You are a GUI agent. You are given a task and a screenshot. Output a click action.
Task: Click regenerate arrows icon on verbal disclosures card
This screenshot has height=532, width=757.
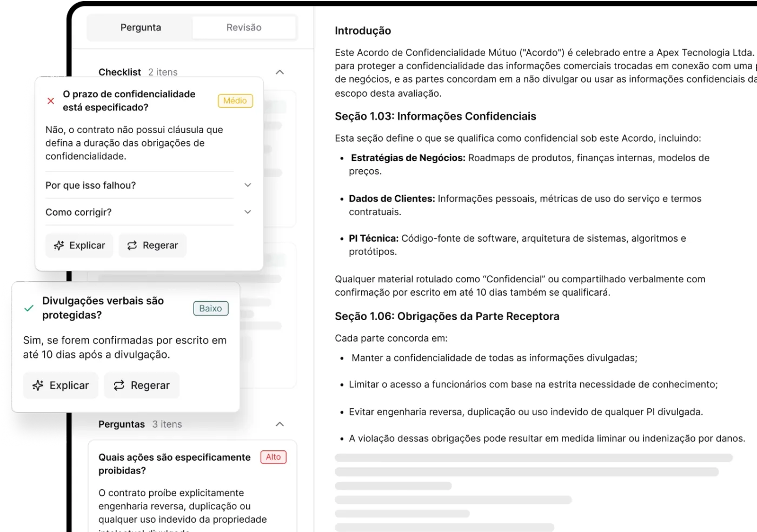119,385
